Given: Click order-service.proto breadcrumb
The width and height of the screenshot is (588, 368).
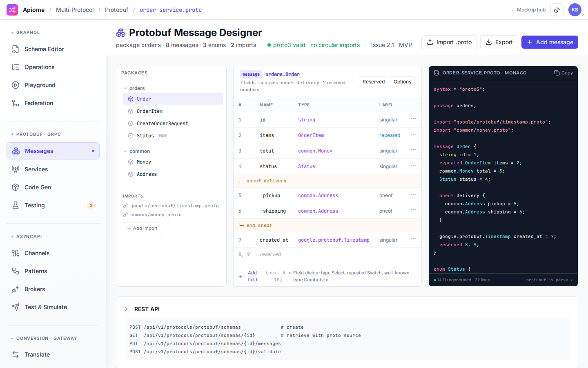Looking at the screenshot, I should click(171, 10).
